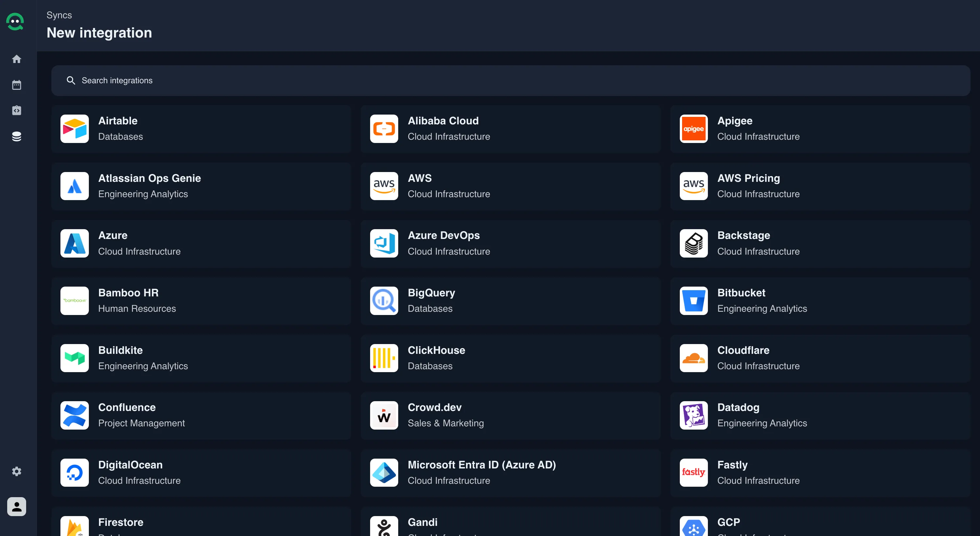
Task: Click 'Engineering Analytics' under Bitbucket
Action: [x=762, y=309]
